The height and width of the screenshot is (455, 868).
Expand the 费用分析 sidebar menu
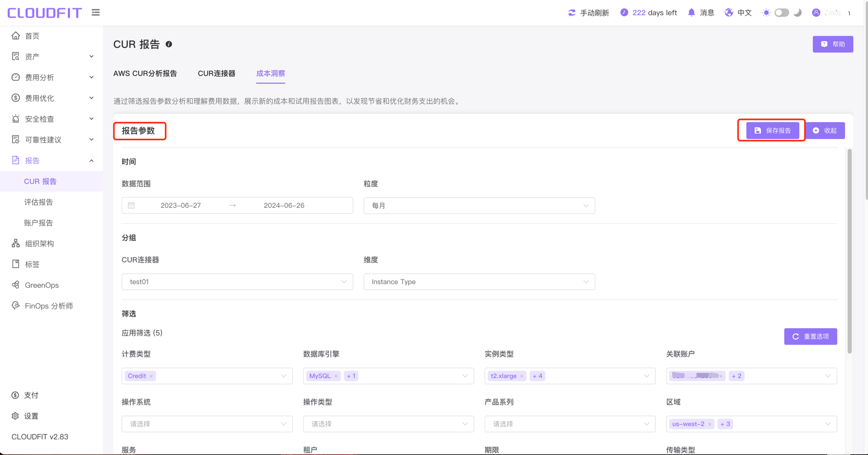point(91,77)
